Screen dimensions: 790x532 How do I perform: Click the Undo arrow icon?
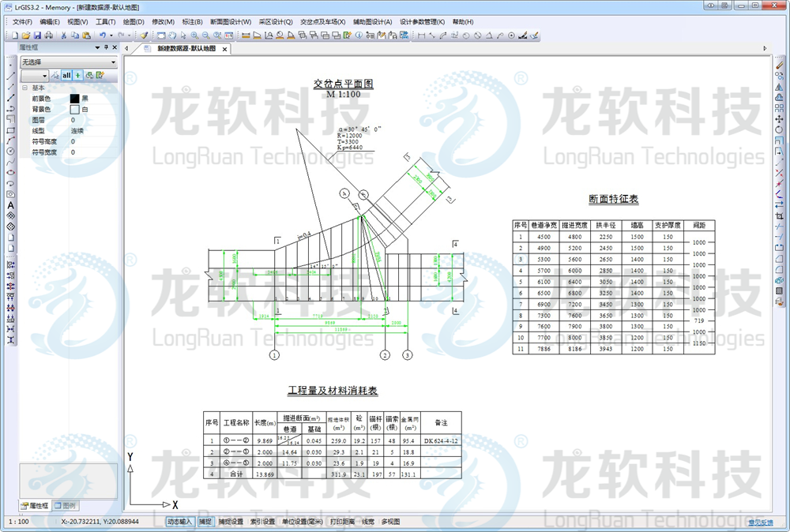coord(103,36)
